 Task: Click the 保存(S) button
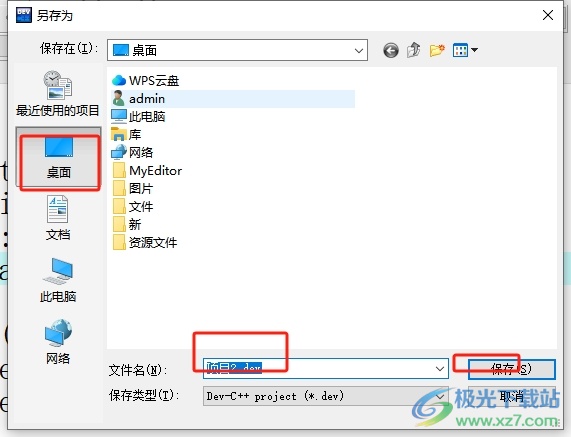(512, 369)
